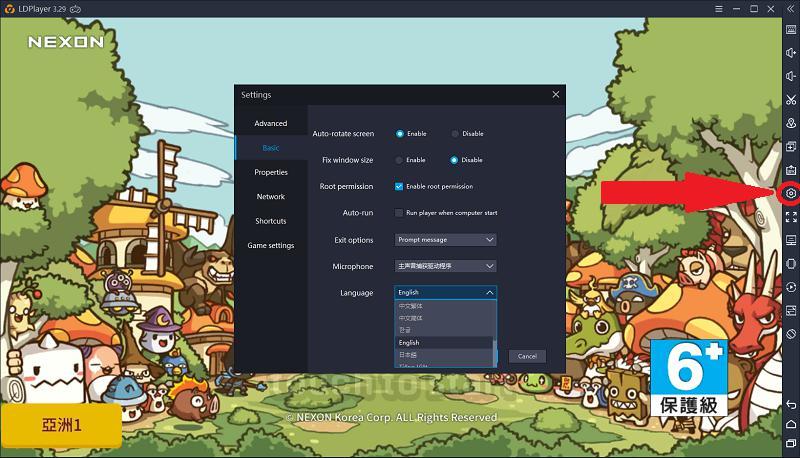Switch to the Network settings tab

[x=271, y=197]
